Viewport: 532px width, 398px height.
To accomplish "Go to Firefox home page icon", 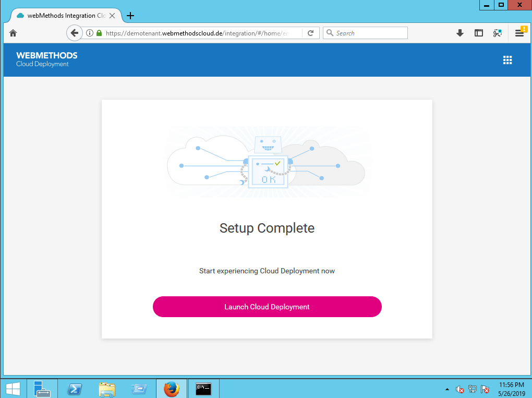I will pyautogui.click(x=13, y=33).
